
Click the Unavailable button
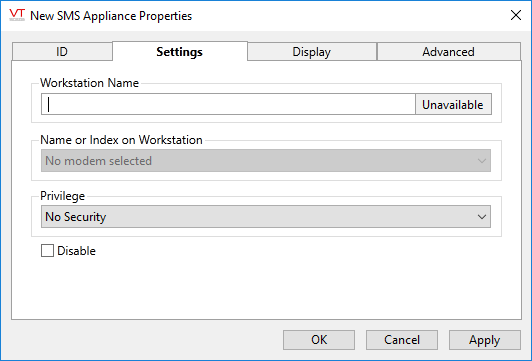pyautogui.click(x=453, y=104)
